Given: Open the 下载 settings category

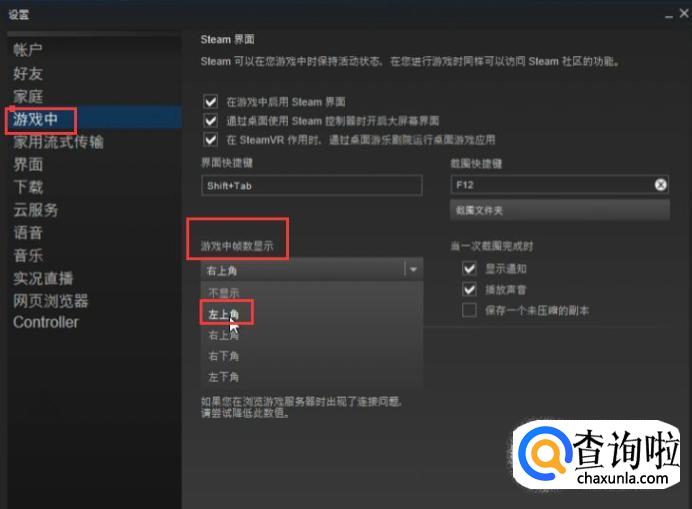Looking at the screenshot, I should pos(28,187).
